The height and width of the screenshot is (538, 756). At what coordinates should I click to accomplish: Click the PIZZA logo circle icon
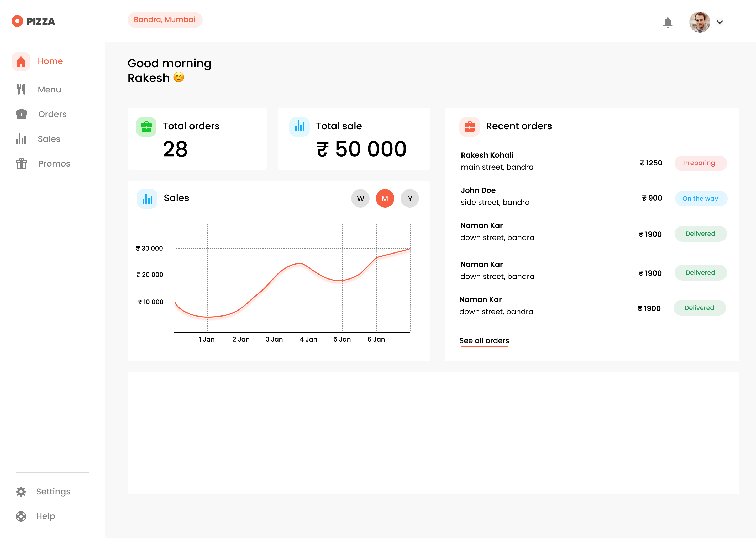tap(17, 21)
